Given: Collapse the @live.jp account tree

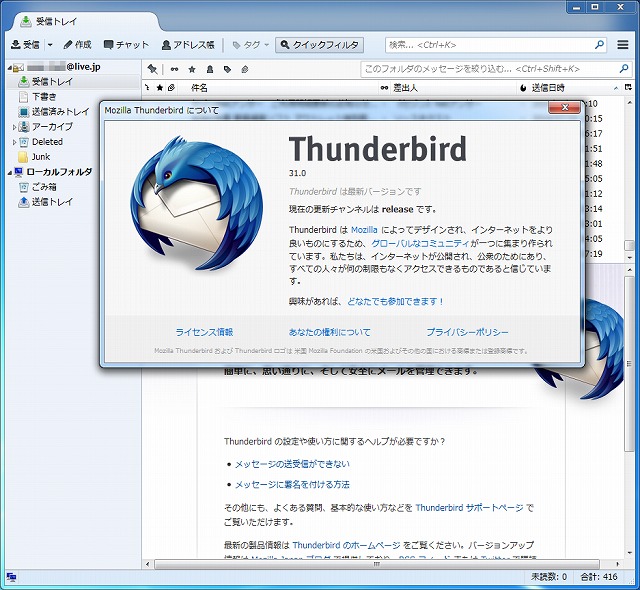Looking at the screenshot, I should (x=9, y=67).
